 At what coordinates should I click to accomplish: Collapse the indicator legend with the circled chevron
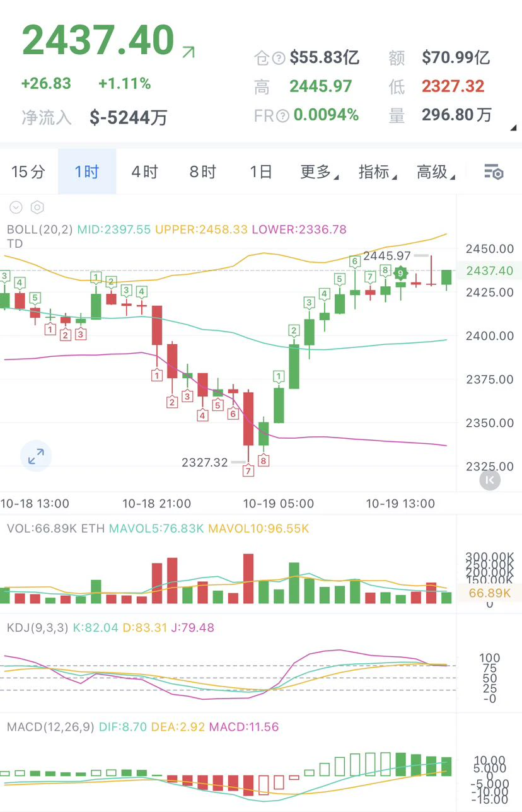(16, 207)
